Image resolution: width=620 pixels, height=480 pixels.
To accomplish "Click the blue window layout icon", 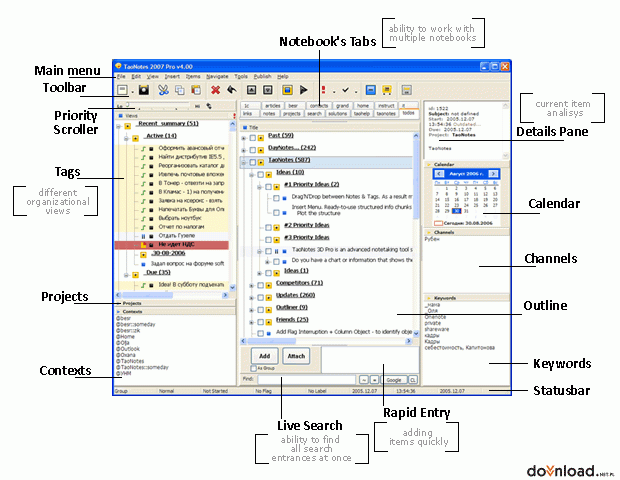I will [x=370, y=90].
